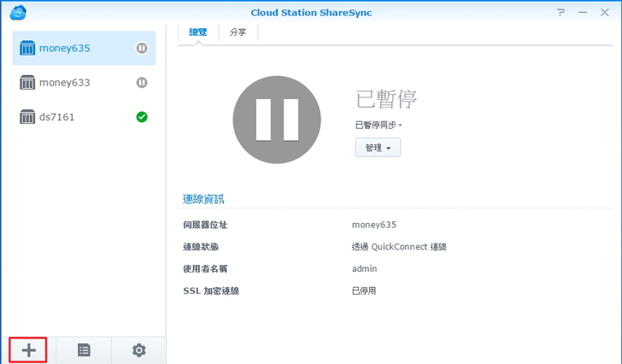Screen dimensions: 622x364
Task: Open the help question mark button
Action: click(561, 12)
